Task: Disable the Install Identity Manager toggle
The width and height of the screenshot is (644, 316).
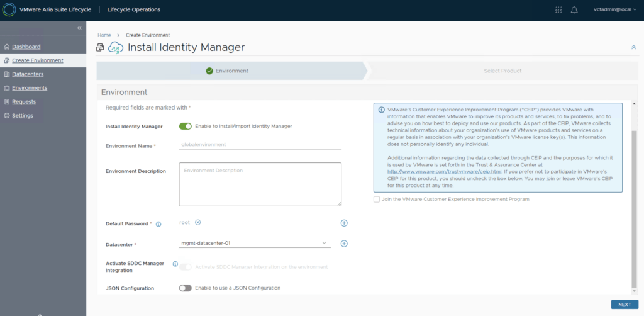Action: [x=185, y=126]
